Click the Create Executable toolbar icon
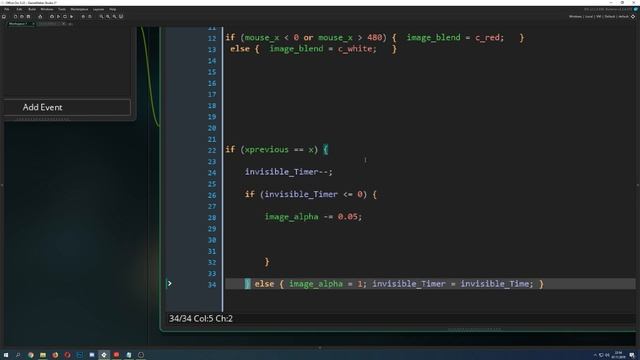Image resolution: width=640 pixels, height=360 pixels. coord(40,16)
